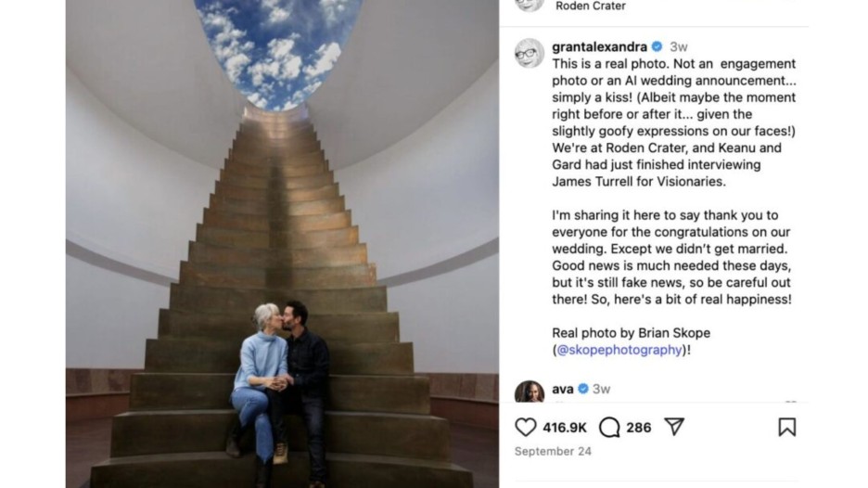Open the header avatar above Roden Crater
The width and height of the screenshot is (868, 488).
(530, 5)
